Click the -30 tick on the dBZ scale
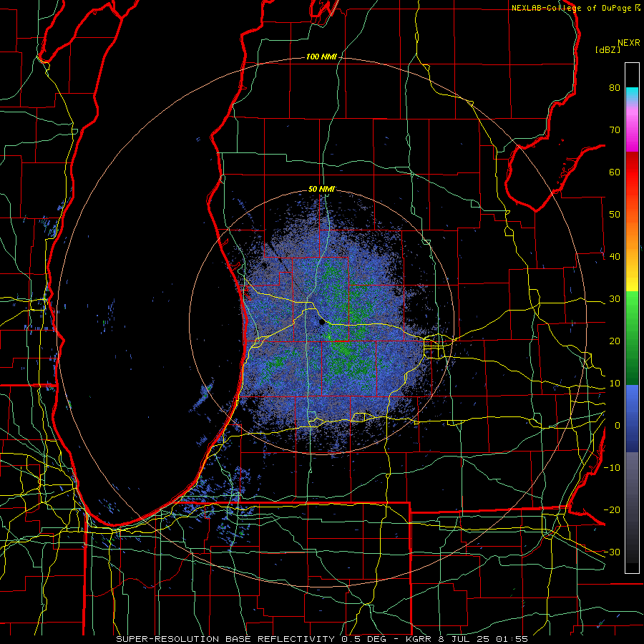Image resolution: width=644 pixels, height=644 pixels. pos(612,552)
